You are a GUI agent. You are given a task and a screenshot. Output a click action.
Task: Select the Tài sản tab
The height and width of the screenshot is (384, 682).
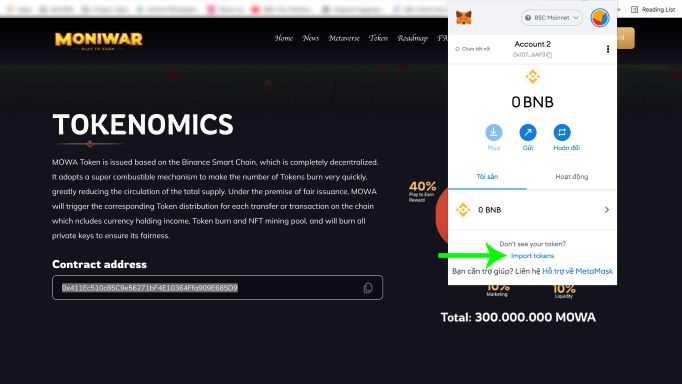point(487,177)
